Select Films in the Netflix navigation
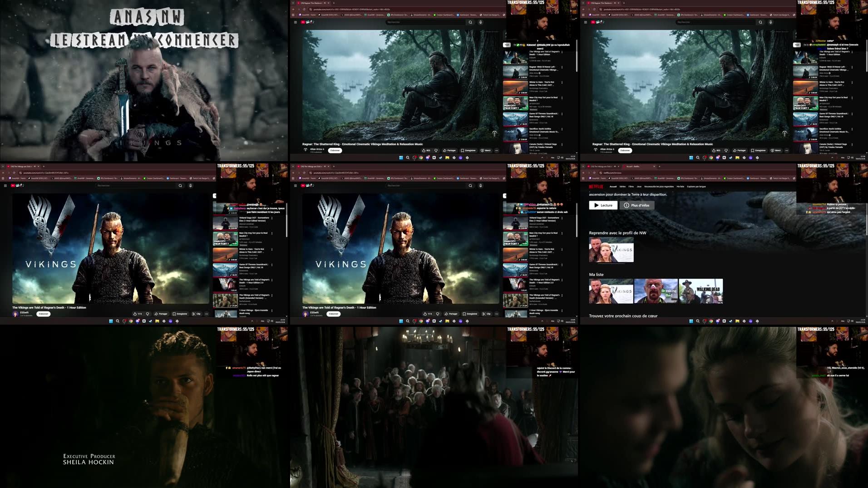Viewport: 868px width, 488px height. point(631,187)
